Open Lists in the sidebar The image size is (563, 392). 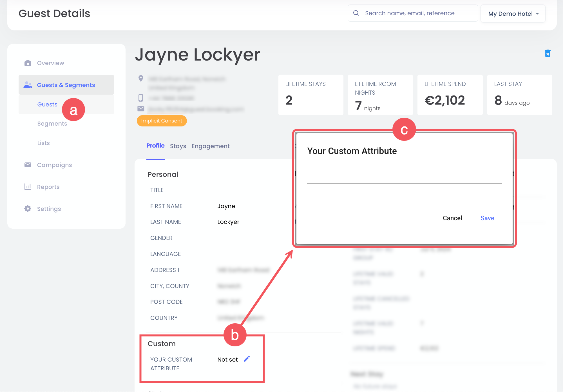coord(43,143)
